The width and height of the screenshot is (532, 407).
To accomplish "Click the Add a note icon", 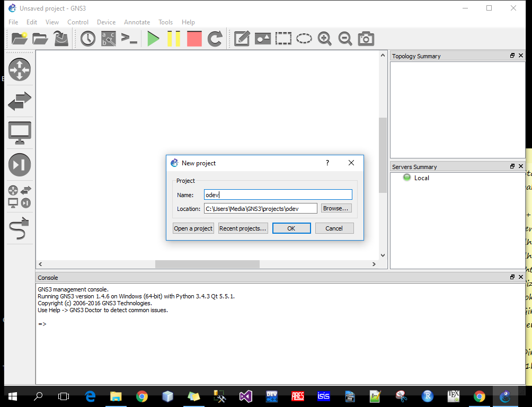I will tap(242, 39).
